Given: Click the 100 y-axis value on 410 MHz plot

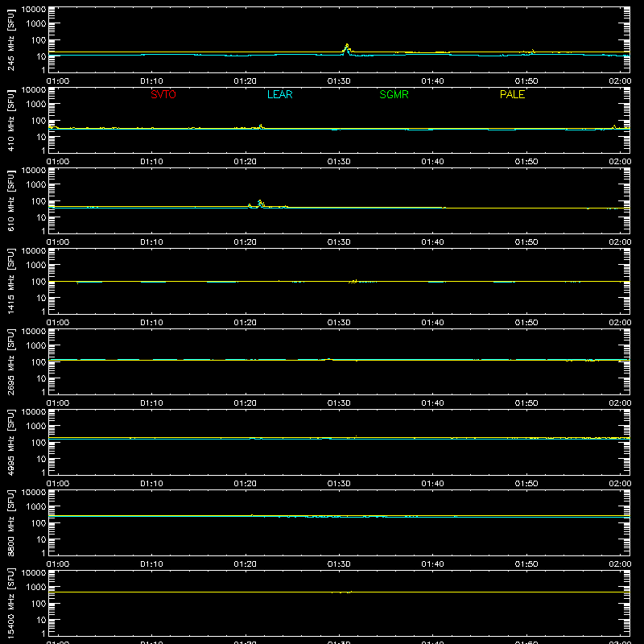Looking at the screenshot, I should (39, 121).
